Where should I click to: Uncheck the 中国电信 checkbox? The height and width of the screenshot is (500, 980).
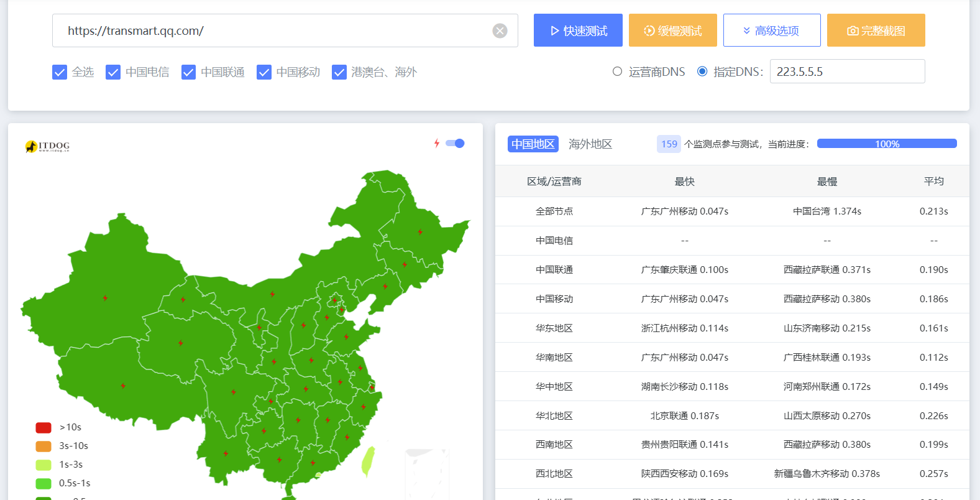pyautogui.click(x=113, y=72)
